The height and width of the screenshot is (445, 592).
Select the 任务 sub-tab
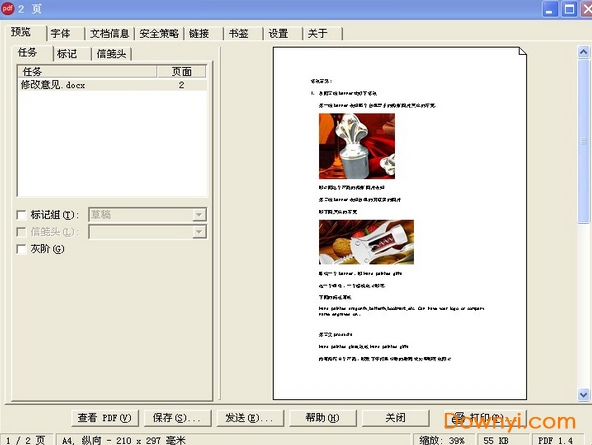[x=32, y=53]
